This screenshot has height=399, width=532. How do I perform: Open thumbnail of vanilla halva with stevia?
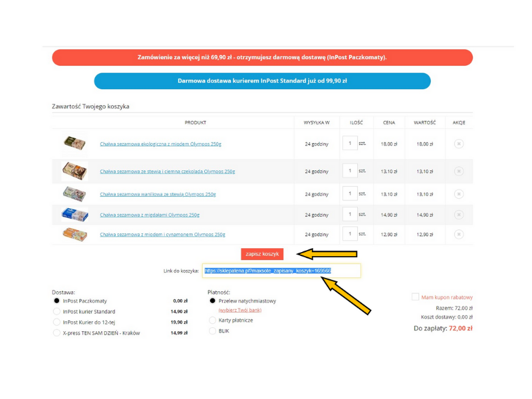pos(74,194)
